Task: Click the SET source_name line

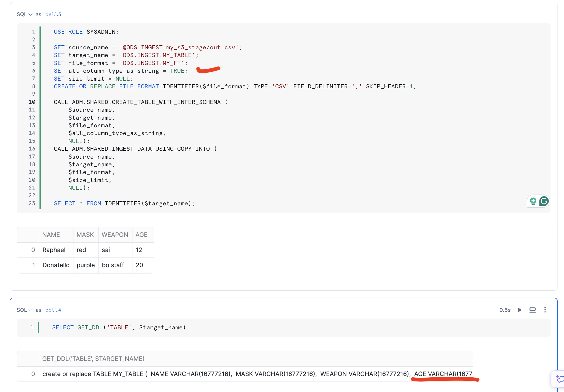Action: (148, 47)
